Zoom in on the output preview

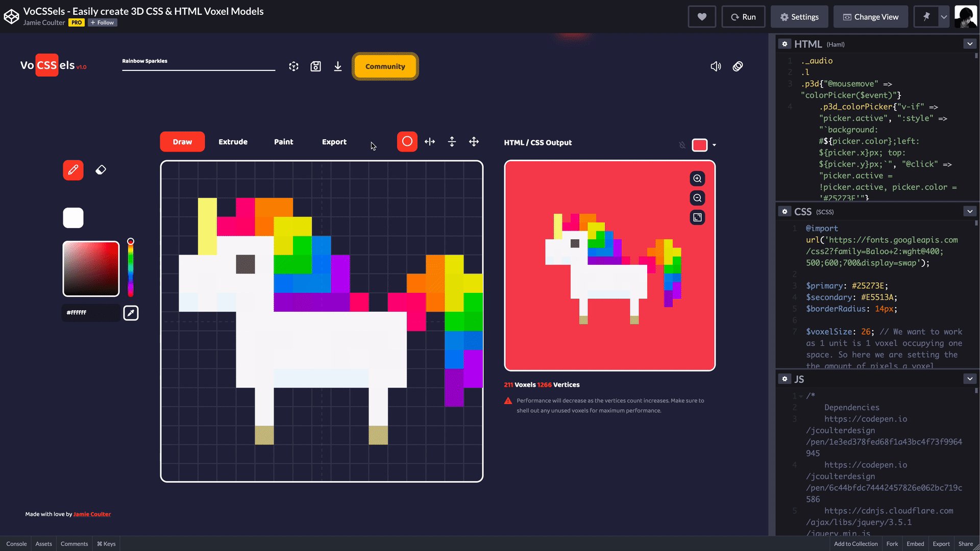point(697,179)
